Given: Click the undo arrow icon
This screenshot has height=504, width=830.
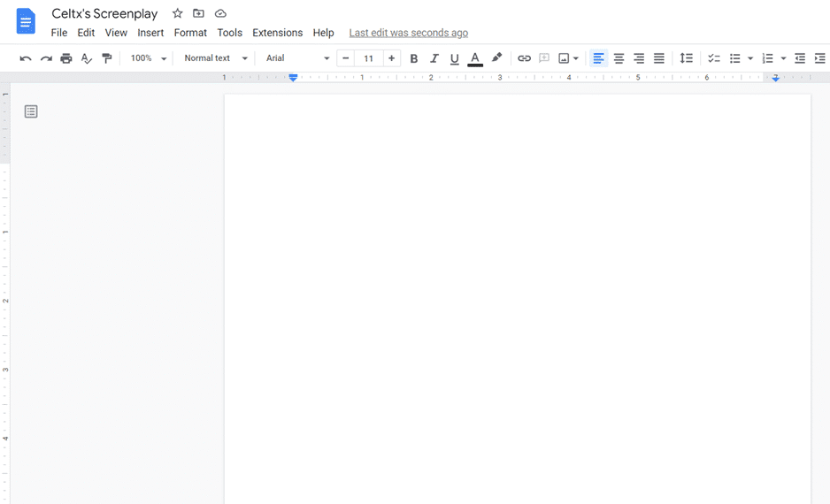Looking at the screenshot, I should (x=26, y=58).
